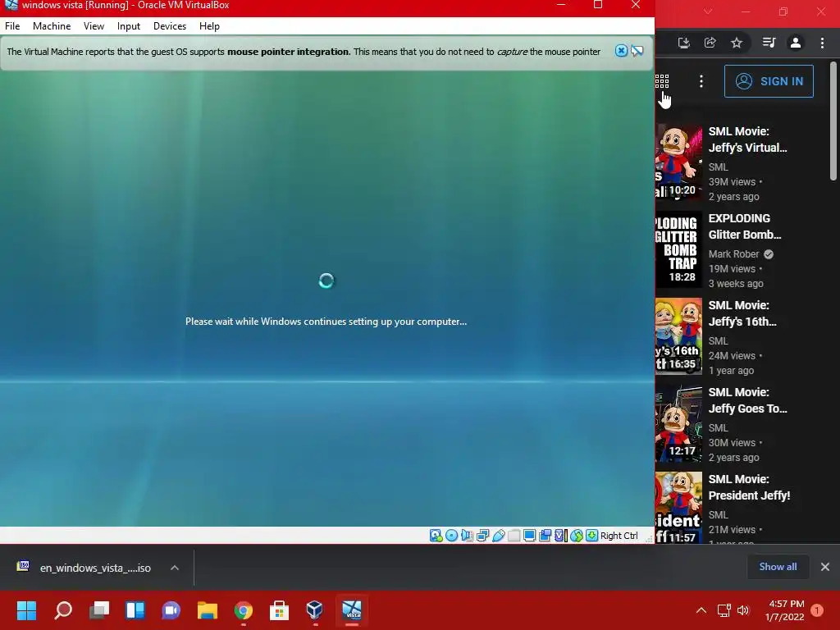Open the Machine menu

click(x=52, y=26)
